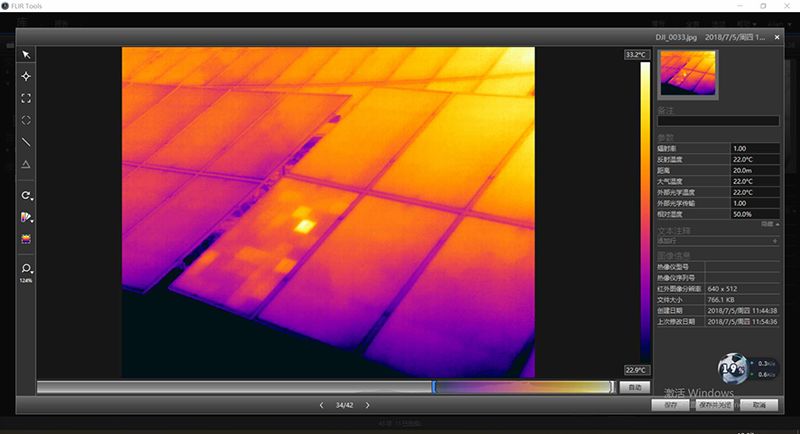Select the delta temperature triangle tool
This screenshot has height=434, width=800.
click(26, 164)
